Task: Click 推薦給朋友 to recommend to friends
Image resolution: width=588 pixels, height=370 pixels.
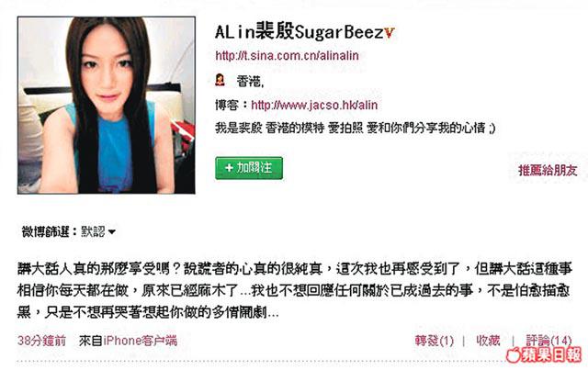Action: coord(548,171)
